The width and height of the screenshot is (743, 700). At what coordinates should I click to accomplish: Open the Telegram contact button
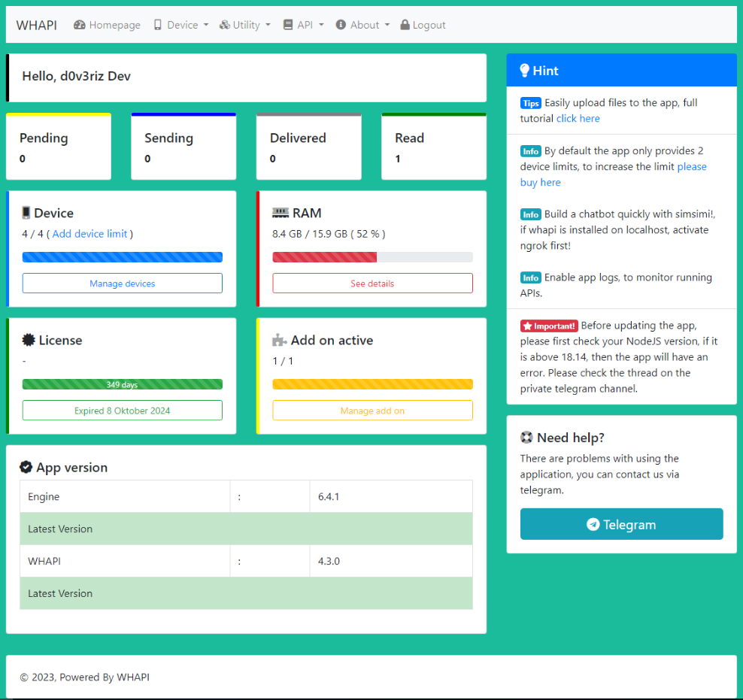click(x=621, y=524)
